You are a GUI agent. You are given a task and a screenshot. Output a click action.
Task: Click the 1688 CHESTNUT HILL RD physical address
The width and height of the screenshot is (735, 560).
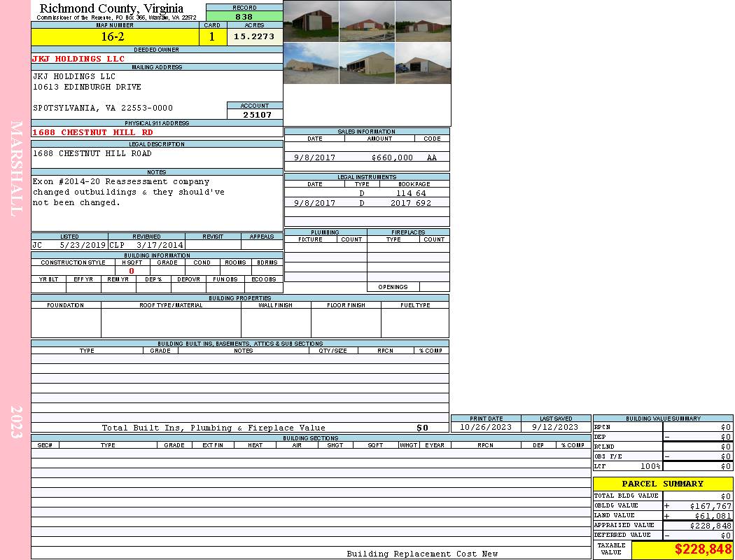[x=92, y=132]
